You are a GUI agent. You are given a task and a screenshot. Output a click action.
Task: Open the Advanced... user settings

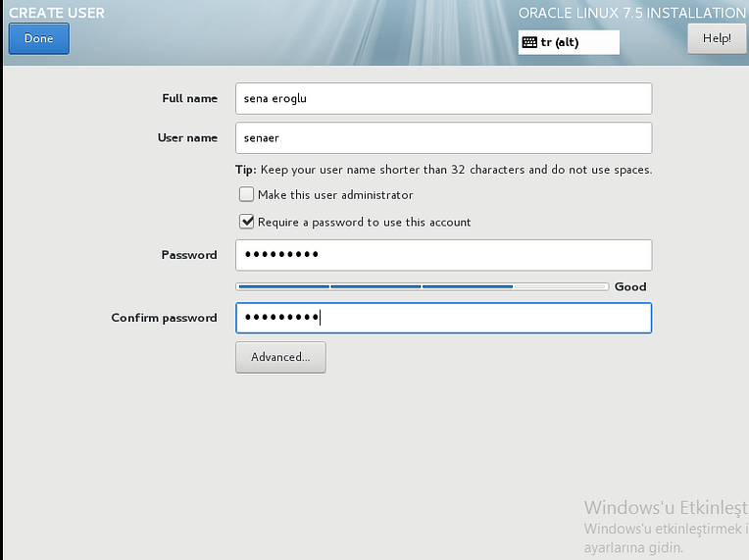click(280, 357)
